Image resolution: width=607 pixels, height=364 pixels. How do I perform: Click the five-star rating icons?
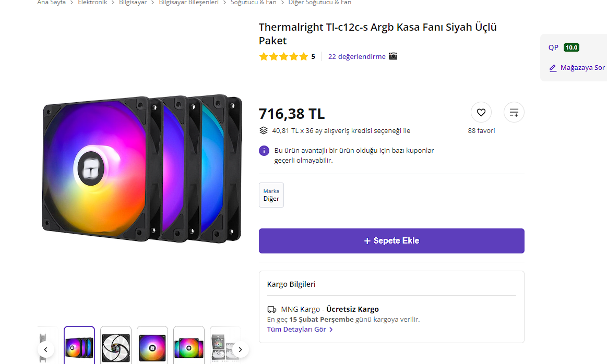(283, 56)
